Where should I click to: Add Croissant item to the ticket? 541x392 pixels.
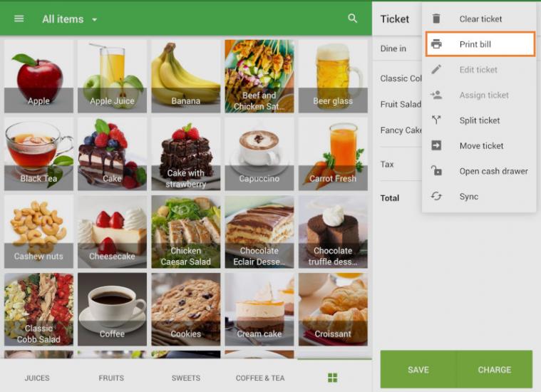(x=333, y=308)
